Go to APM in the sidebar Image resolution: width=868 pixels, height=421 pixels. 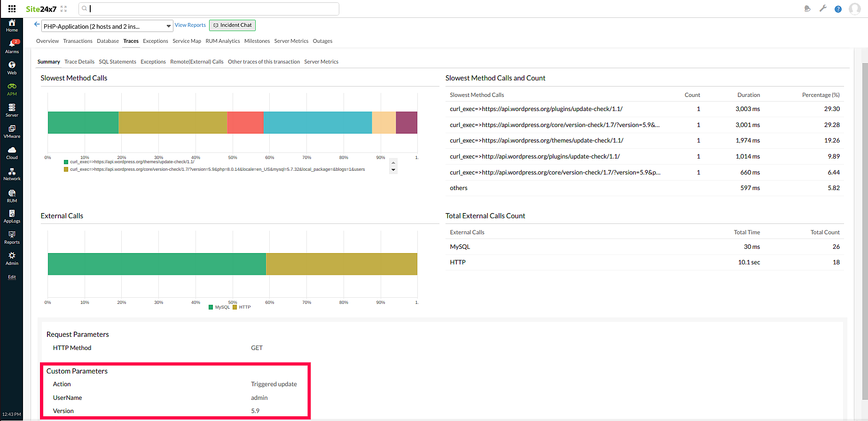point(12,89)
